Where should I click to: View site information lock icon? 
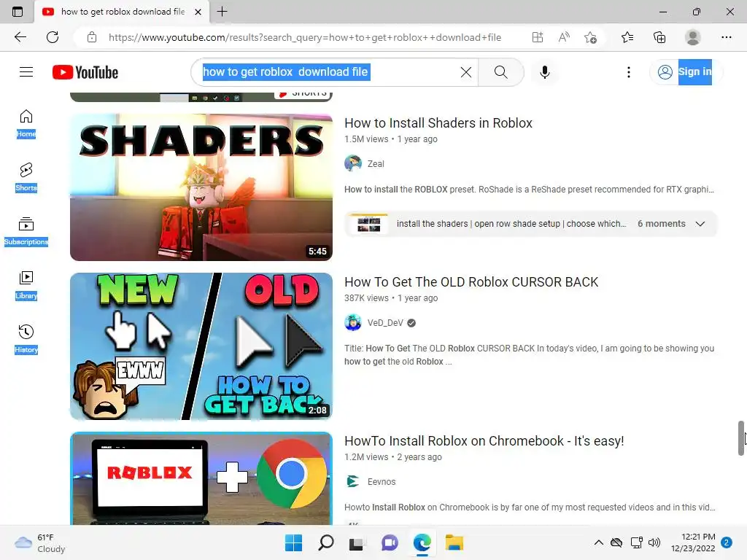coord(92,37)
